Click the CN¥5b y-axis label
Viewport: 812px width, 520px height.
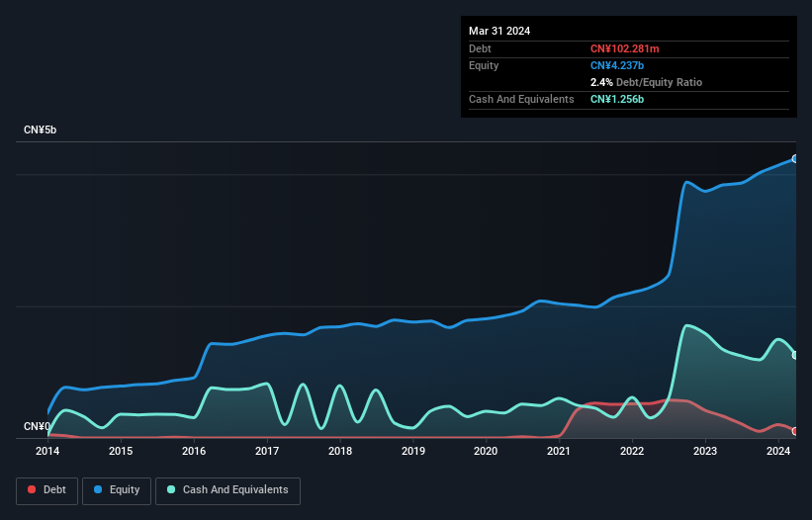point(40,130)
